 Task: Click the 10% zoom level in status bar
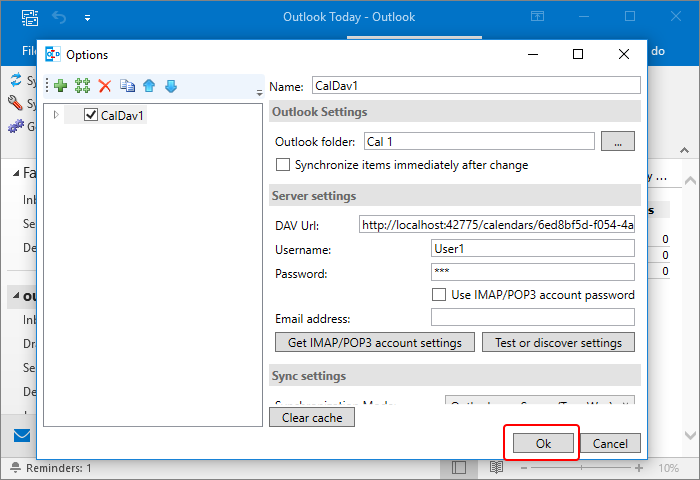point(668,468)
